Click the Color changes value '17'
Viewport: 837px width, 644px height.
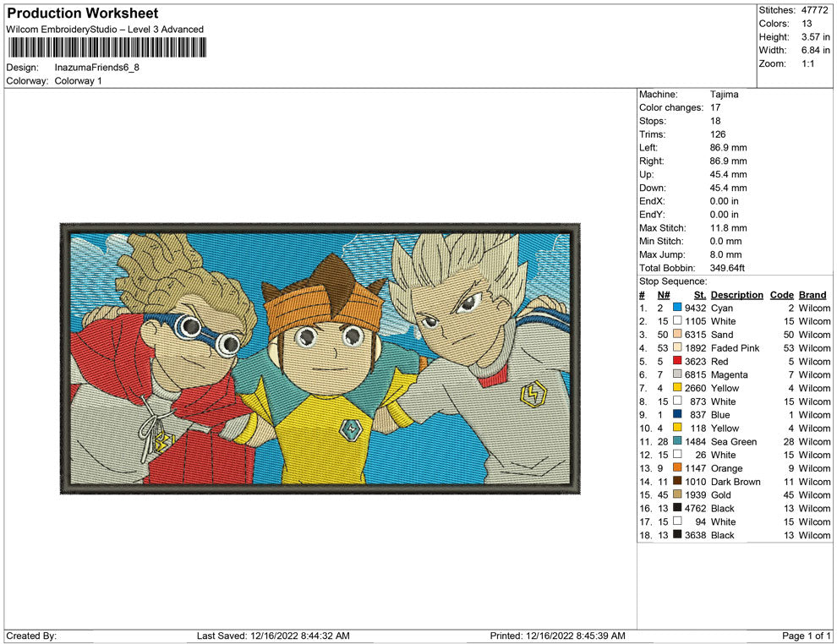pos(715,108)
